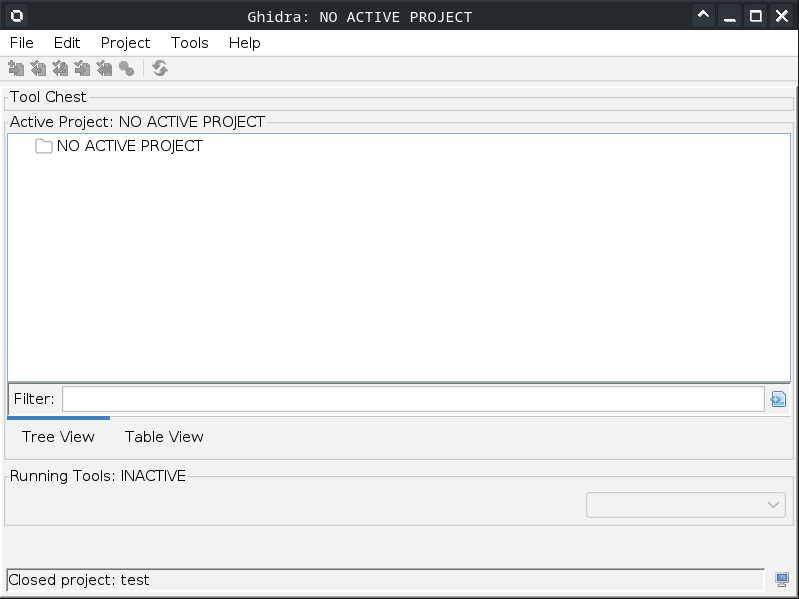Click the window menu icon in title bar
The image size is (799, 599).
point(16,16)
